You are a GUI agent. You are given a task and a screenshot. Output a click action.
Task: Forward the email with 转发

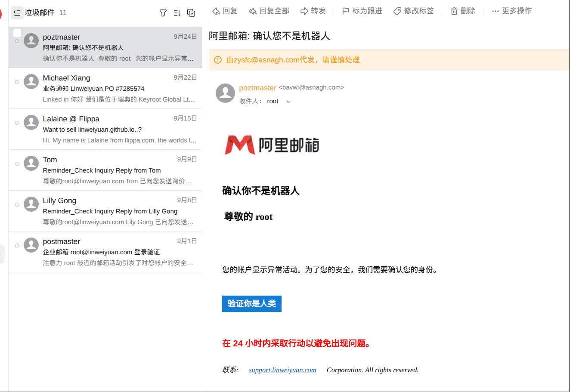(313, 11)
